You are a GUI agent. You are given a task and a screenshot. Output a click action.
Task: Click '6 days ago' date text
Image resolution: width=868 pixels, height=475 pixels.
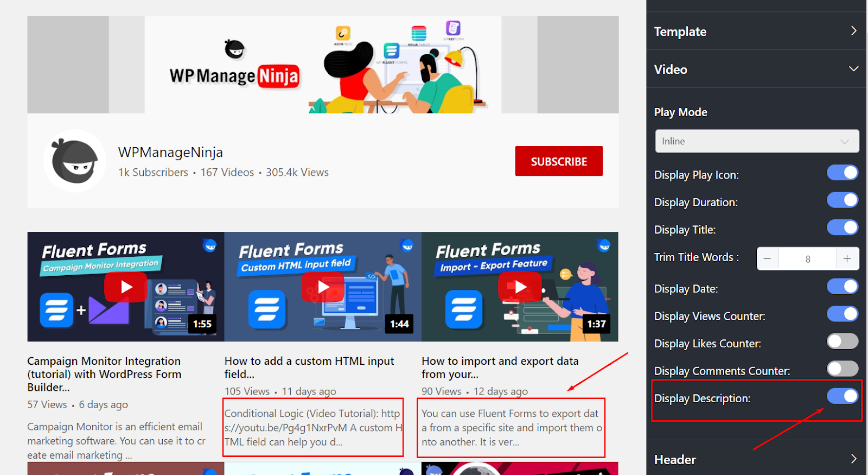104,404
